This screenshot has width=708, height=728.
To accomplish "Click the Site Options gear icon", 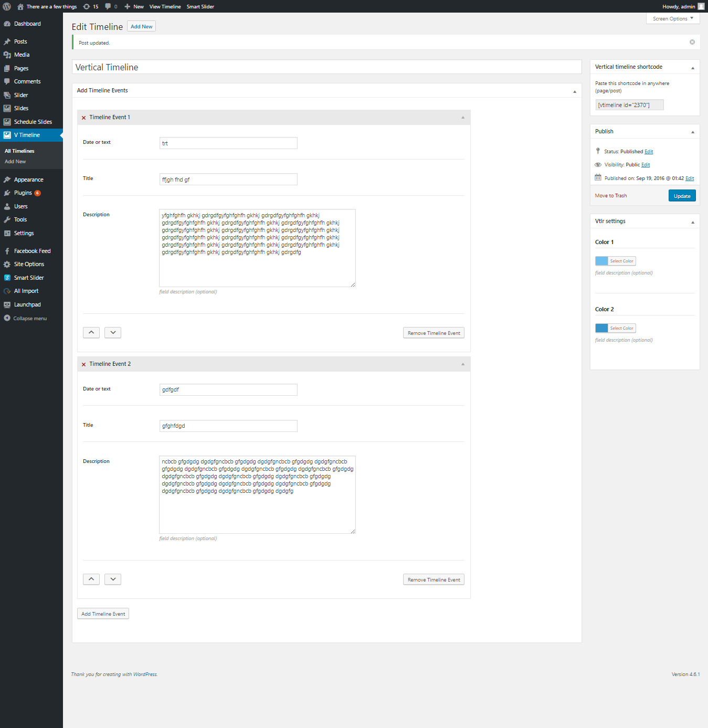I will coord(7,264).
